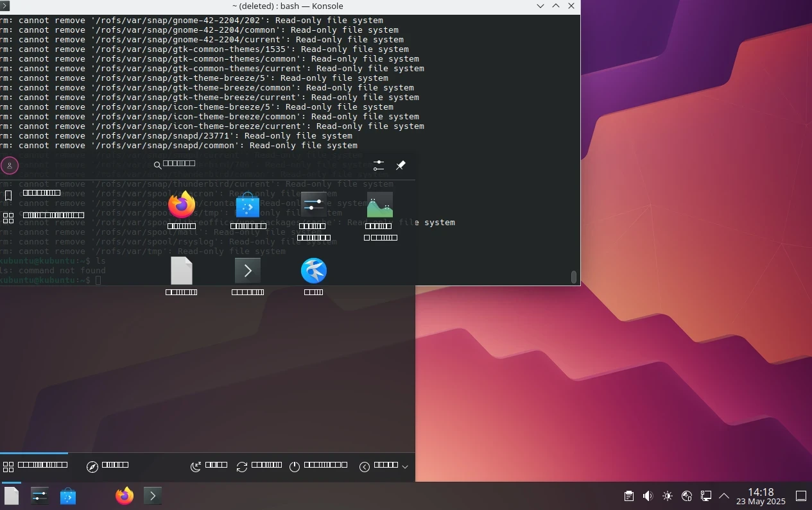Viewport: 812px width, 510px height.
Task: Click the 'gtk-common-themes/1535' error line
Action: tap(204, 49)
